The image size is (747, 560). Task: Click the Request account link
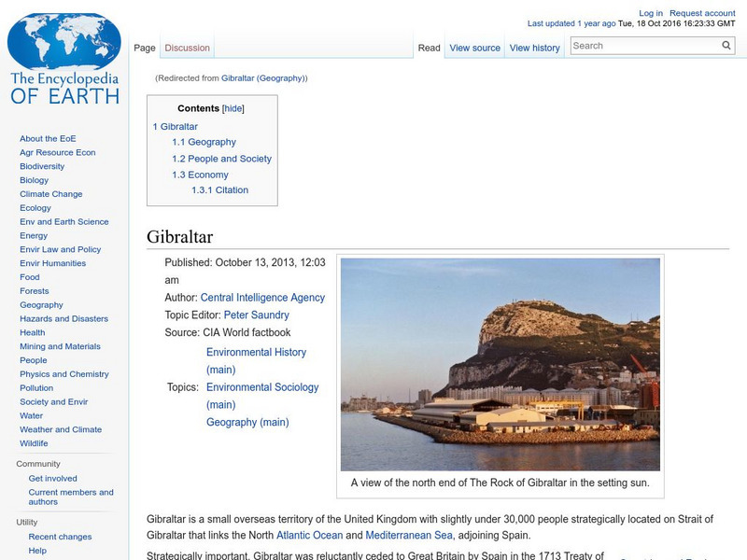[702, 13]
